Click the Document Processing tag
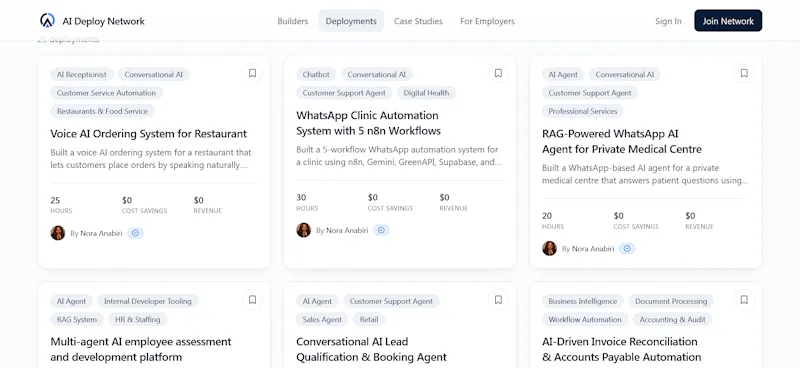The height and width of the screenshot is (368, 800). pyautogui.click(x=671, y=301)
